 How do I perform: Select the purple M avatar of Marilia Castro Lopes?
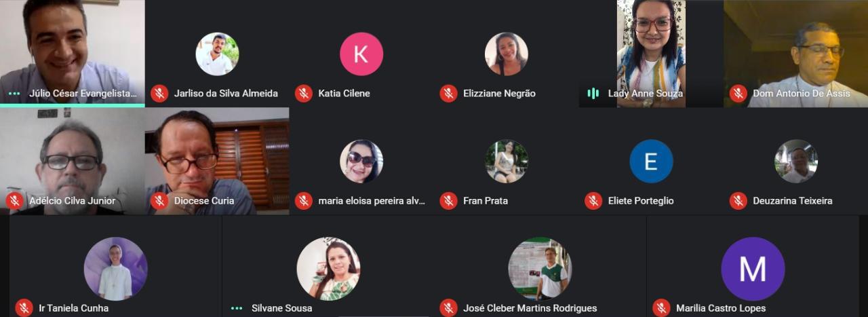(753, 269)
